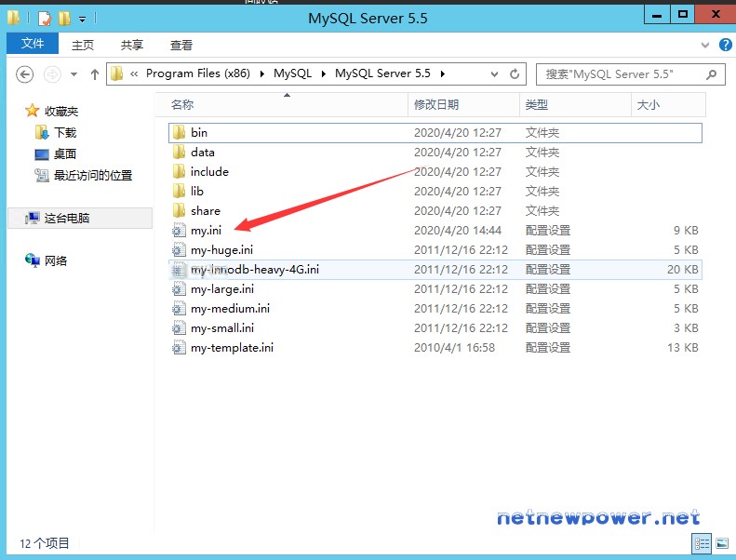Select the data folder icon
This screenshot has width=736, height=560.
[x=179, y=152]
